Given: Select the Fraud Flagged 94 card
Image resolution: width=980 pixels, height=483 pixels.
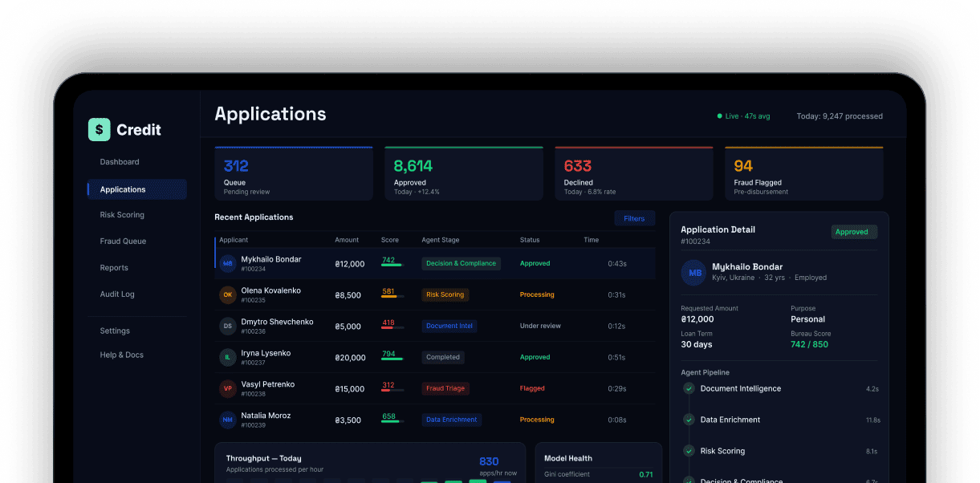Looking at the screenshot, I should [x=803, y=173].
